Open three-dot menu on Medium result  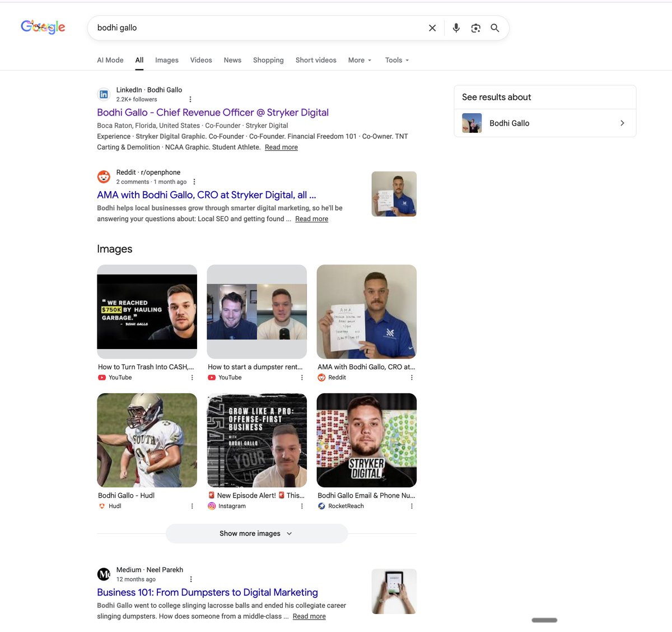click(x=191, y=579)
